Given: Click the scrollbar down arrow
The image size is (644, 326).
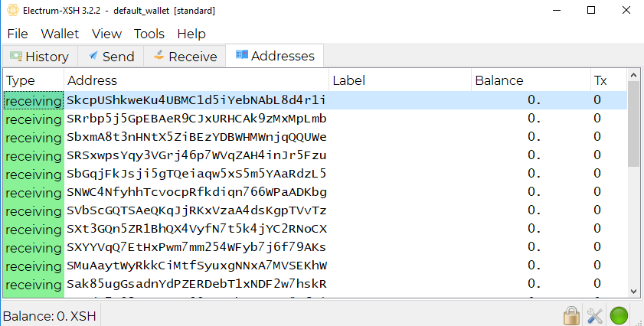Looking at the screenshot, I should click(633, 291).
